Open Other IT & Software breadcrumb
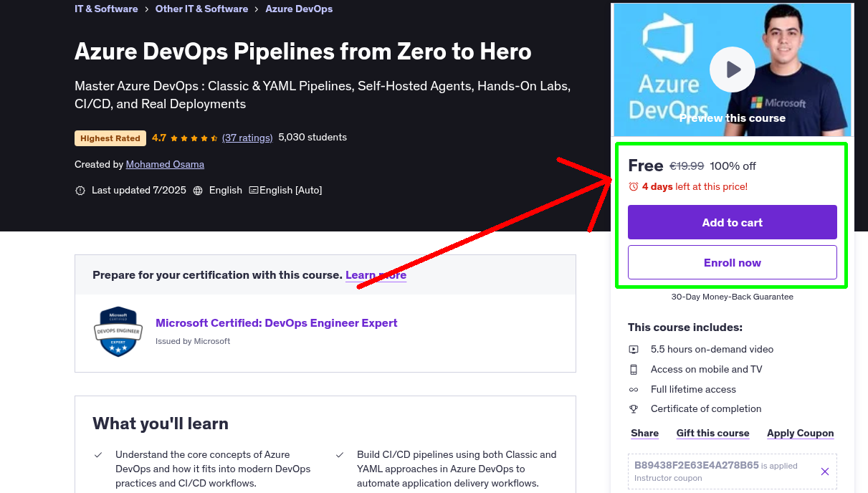This screenshot has width=868, height=493. [x=201, y=9]
